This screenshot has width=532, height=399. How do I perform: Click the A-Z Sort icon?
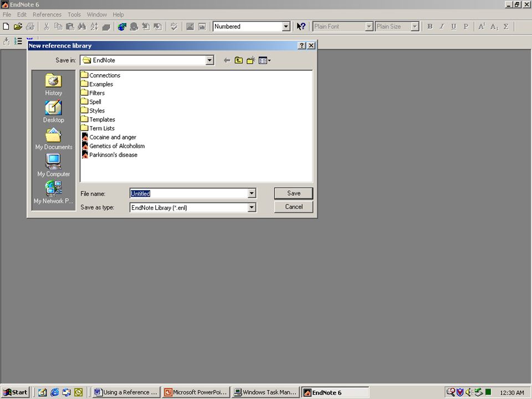[94, 27]
